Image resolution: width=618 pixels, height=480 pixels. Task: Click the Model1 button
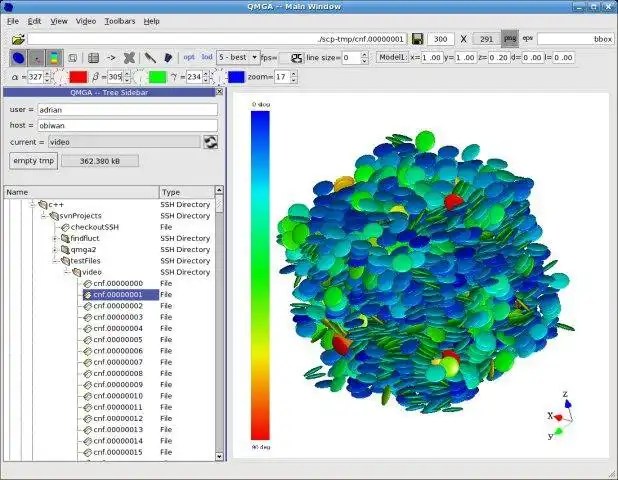point(392,58)
